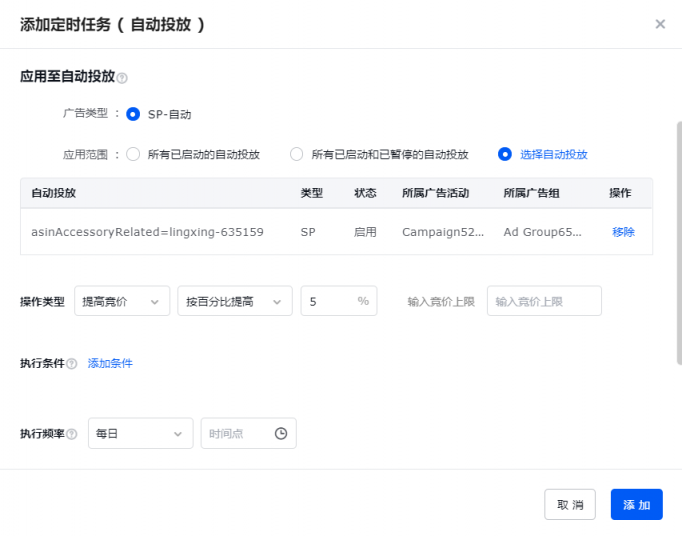Click the 添加条件 link
This screenshot has width=682, height=536.
[110, 363]
